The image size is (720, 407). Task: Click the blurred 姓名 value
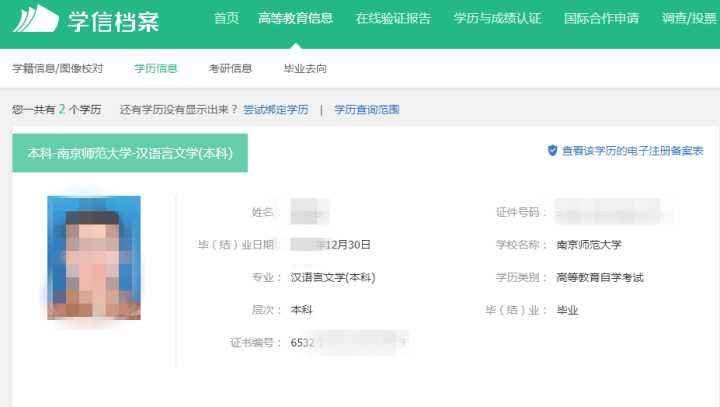309,212
